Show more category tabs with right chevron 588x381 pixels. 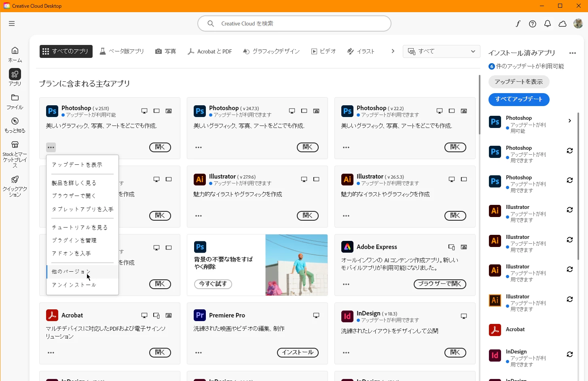(x=393, y=51)
